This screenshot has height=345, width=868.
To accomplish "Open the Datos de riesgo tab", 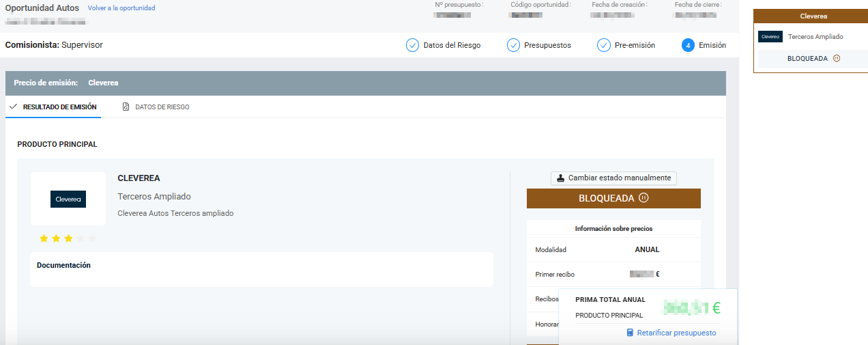I will [x=156, y=107].
